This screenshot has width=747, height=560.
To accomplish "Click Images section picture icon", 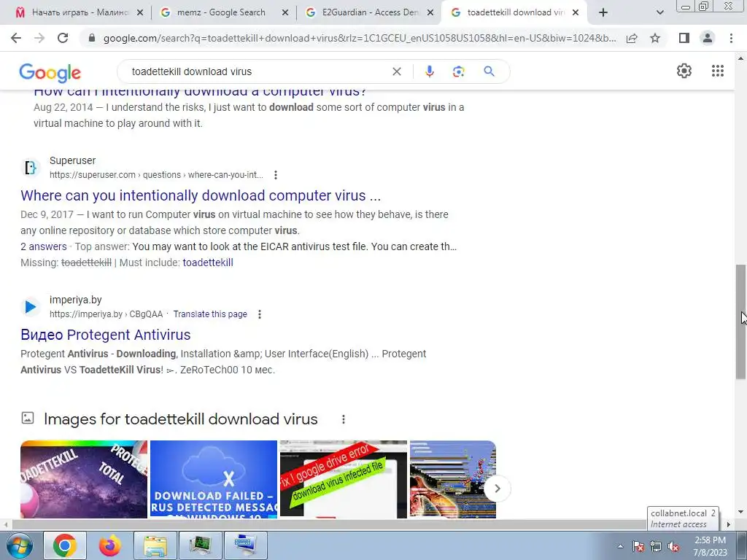I will 28,418.
